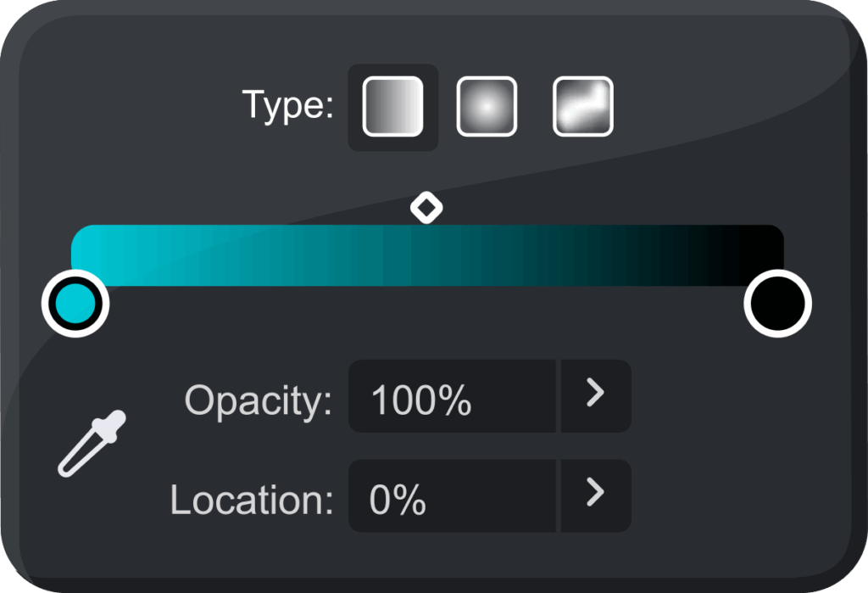
Task: Click the center of the gradient bar
Action: pos(427,255)
